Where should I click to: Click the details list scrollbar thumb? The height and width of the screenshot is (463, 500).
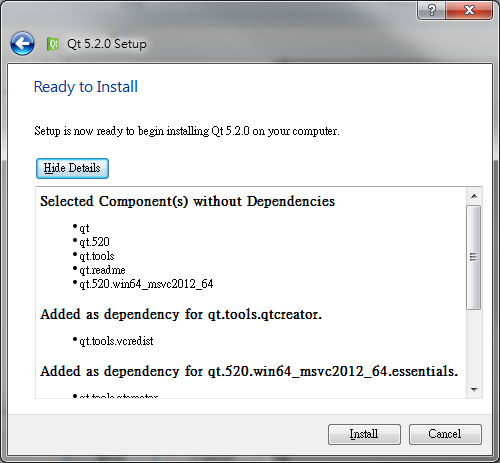tap(474, 257)
